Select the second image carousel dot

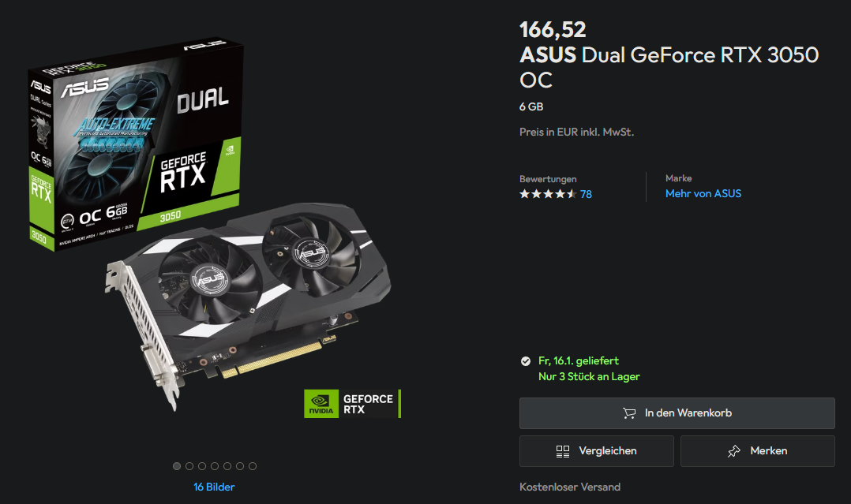pyautogui.click(x=189, y=466)
